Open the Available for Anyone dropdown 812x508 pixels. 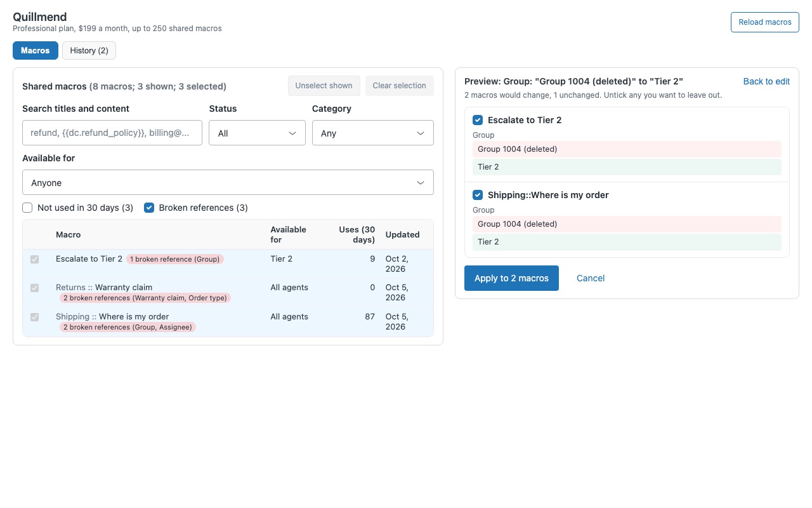click(x=228, y=182)
